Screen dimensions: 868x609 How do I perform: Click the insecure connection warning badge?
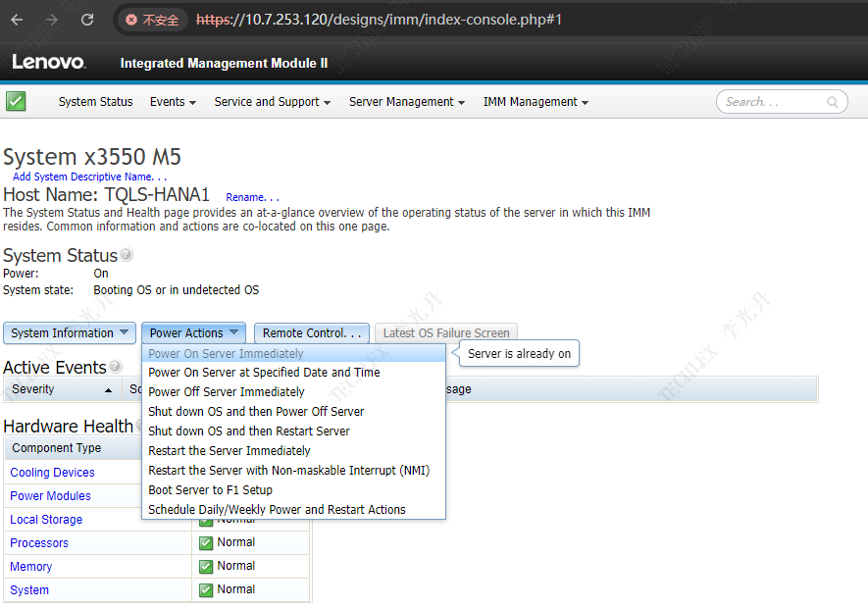click(152, 20)
